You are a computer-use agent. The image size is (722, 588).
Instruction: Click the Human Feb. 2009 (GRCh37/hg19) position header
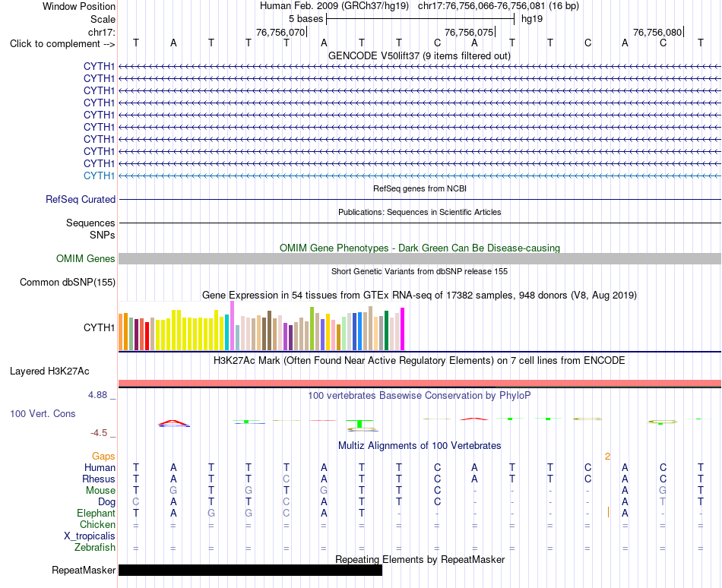point(334,6)
